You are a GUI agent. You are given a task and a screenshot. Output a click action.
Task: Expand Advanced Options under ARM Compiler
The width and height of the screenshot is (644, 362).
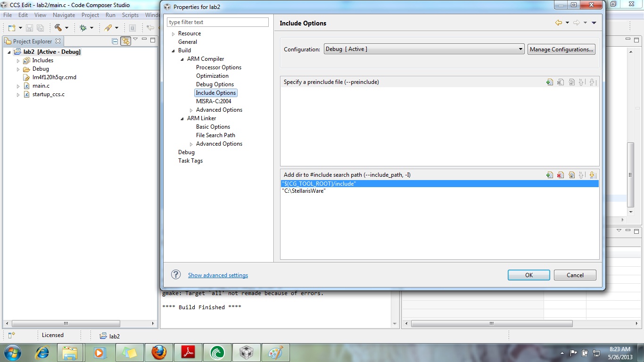click(191, 110)
